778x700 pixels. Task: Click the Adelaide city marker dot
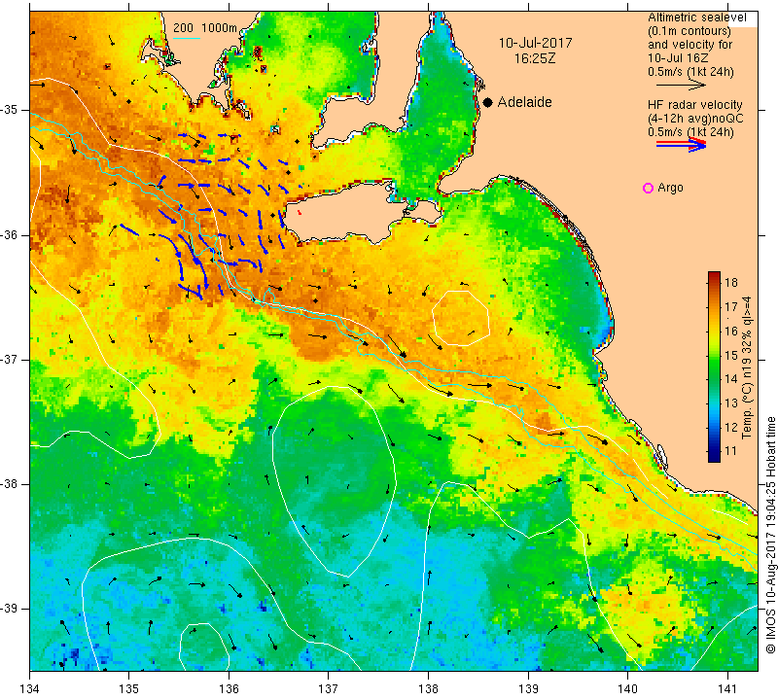(488, 102)
